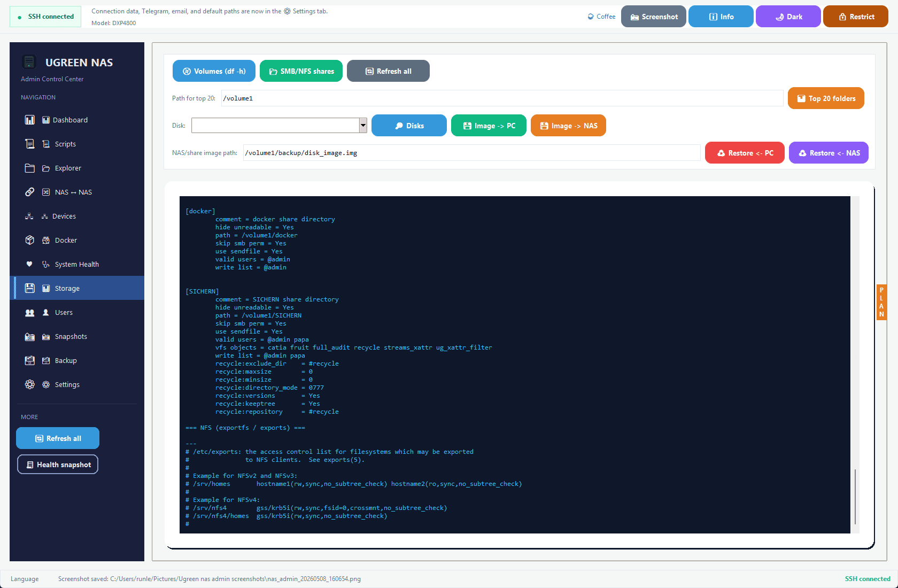Image resolution: width=898 pixels, height=588 pixels.
Task: Click the 'vfs objects' output line
Action: tap(354, 347)
